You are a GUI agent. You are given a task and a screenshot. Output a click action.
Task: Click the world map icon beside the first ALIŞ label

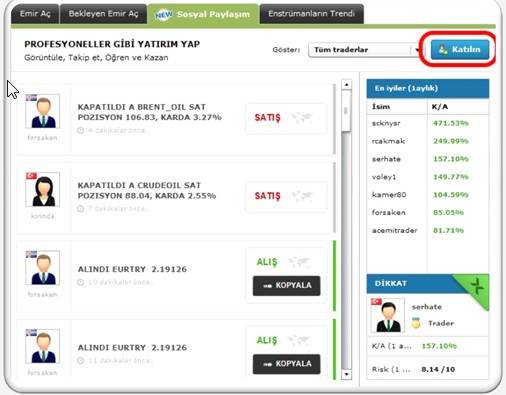coord(299,262)
